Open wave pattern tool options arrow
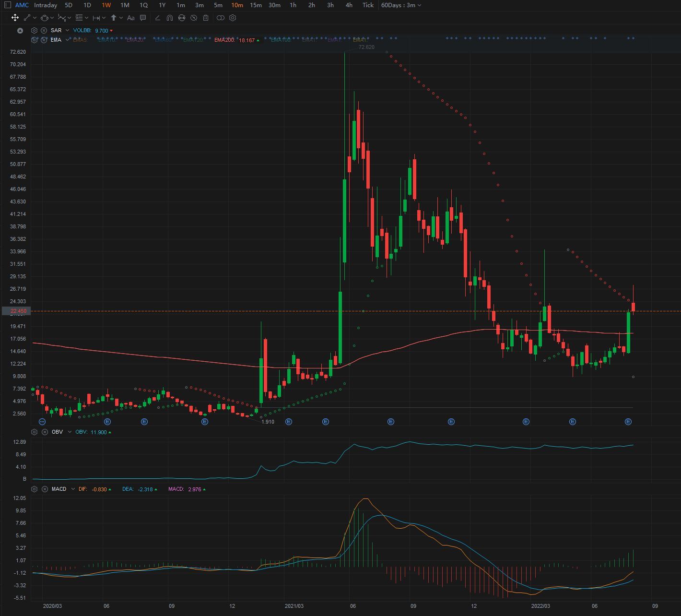Image resolution: width=681 pixels, height=616 pixels. pos(70,18)
